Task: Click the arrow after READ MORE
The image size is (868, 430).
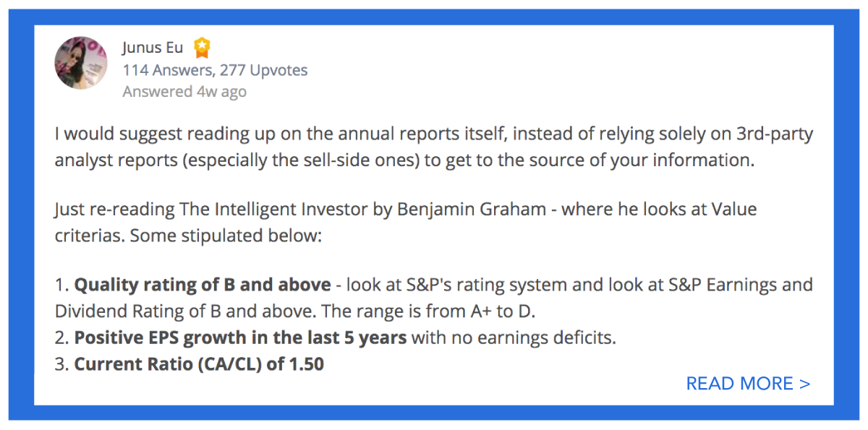Action: coord(804,384)
